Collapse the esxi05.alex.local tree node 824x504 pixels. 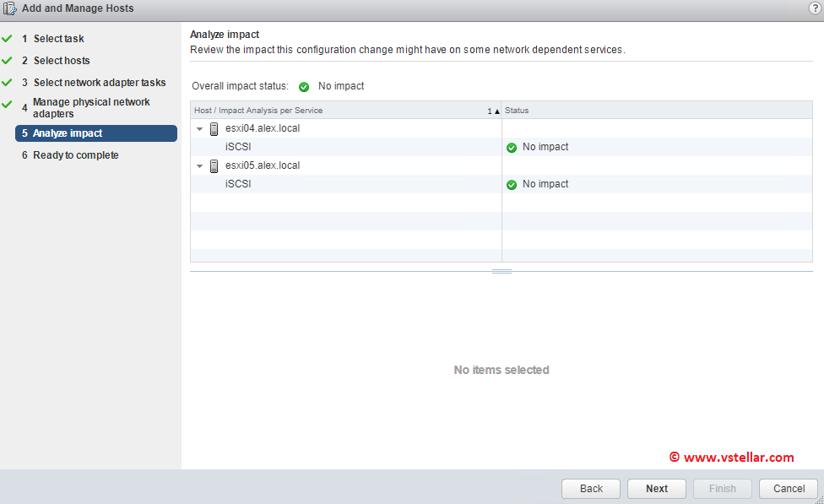199,166
